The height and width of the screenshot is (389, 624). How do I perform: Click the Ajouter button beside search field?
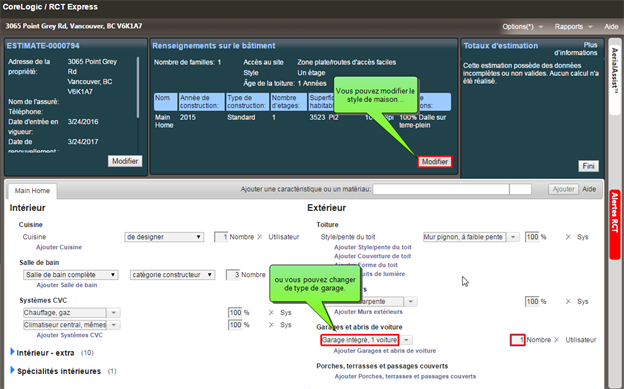click(x=563, y=189)
